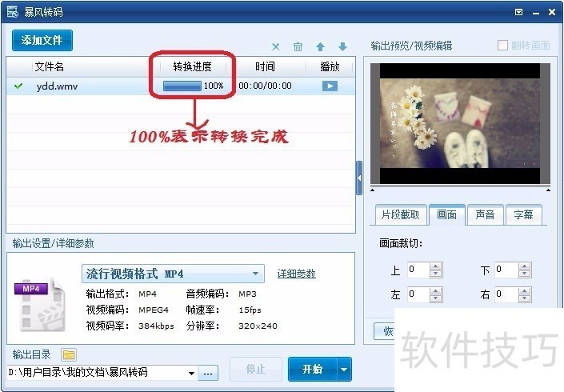The image size is (564, 392).
Task: Remove selected file with X icon
Action: coord(275,46)
